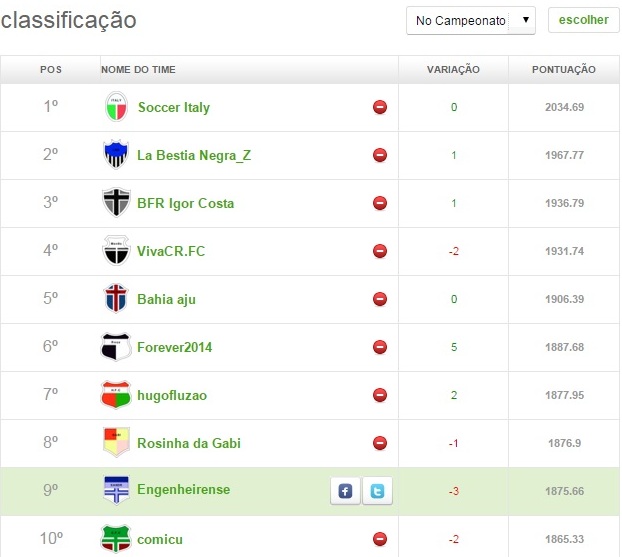Viewport: 622px width, 557px height.
Task: Open the comicu team link
Action: (x=160, y=539)
